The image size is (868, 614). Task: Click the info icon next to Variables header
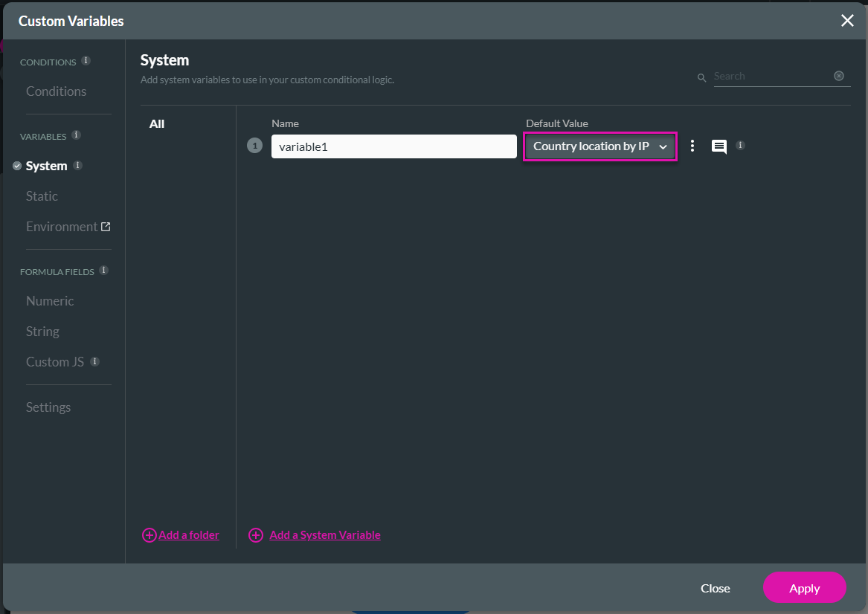tap(77, 135)
